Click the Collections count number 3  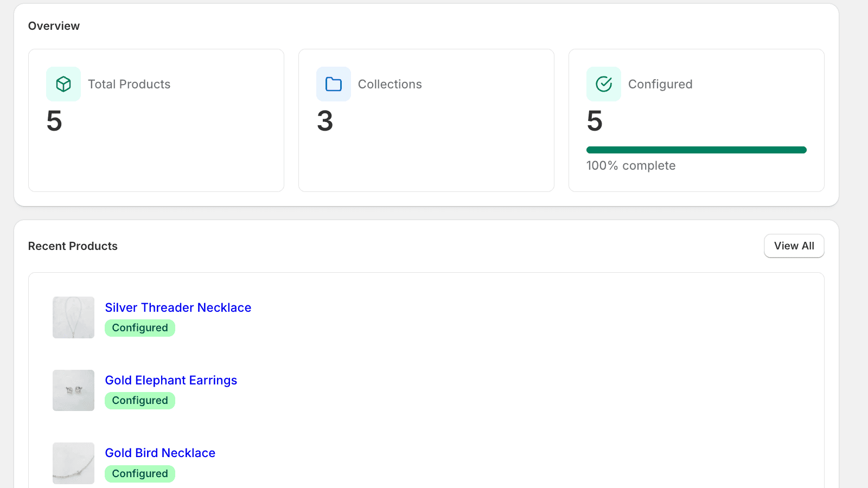coord(325,120)
